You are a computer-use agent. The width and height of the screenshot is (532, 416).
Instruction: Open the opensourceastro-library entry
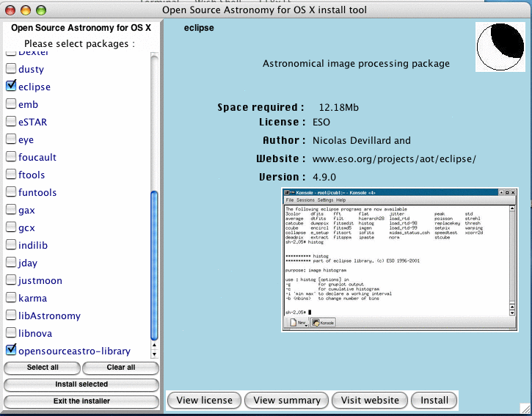pyautogui.click(x=74, y=351)
